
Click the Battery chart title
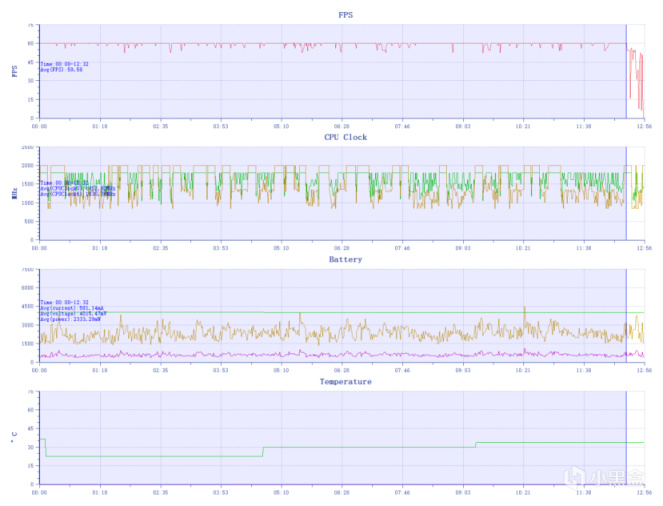point(345,259)
